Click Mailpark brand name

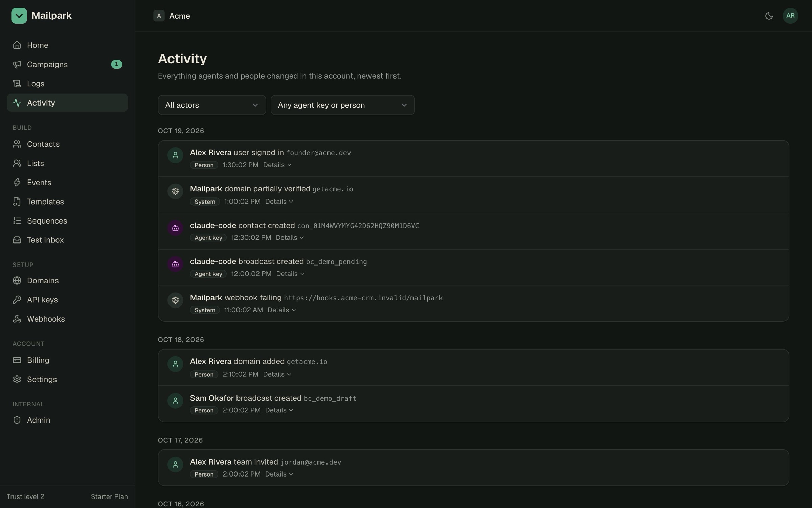(51, 16)
